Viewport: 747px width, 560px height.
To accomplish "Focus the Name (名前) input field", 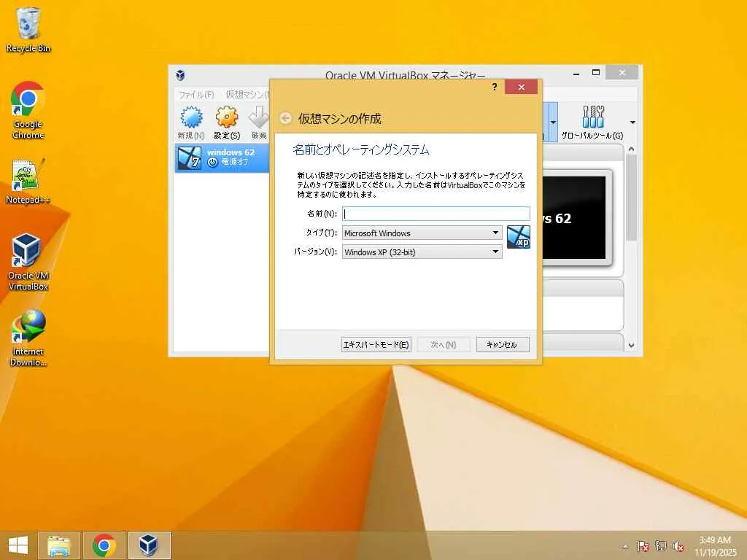I will pos(436,214).
